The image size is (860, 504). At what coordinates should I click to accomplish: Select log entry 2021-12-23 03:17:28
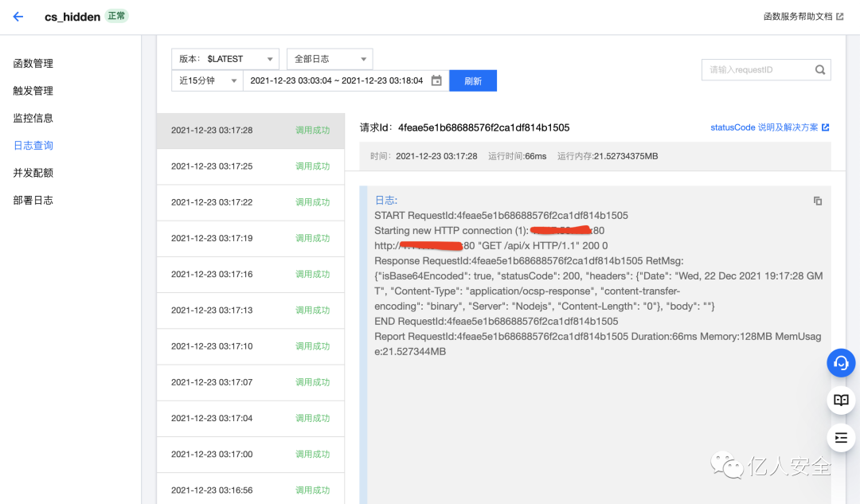(251, 131)
